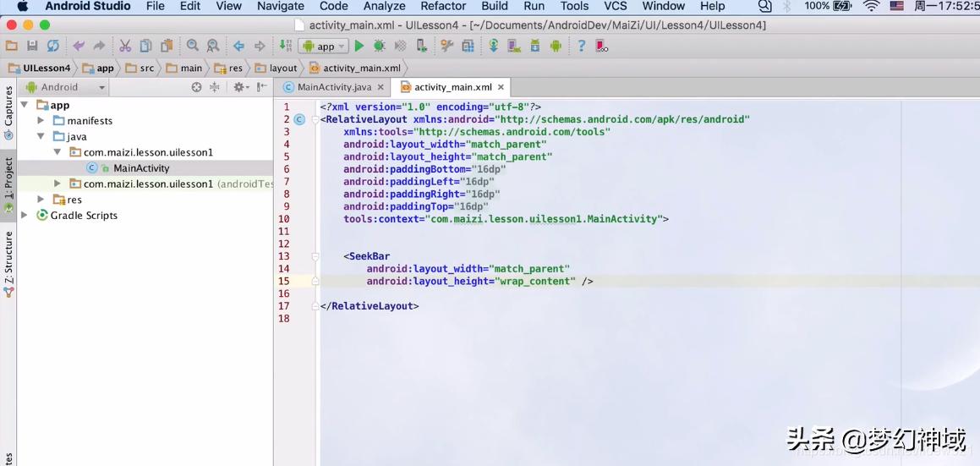The image size is (980, 466).
Task: Toggle the Captures side panel
Action: click(x=8, y=111)
